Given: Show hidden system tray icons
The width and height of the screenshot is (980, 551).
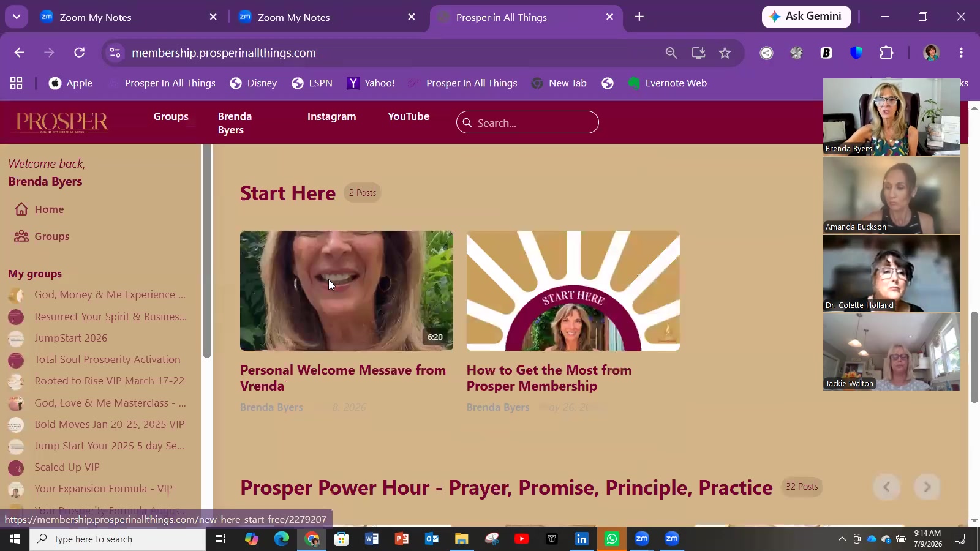Looking at the screenshot, I should click(x=842, y=539).
